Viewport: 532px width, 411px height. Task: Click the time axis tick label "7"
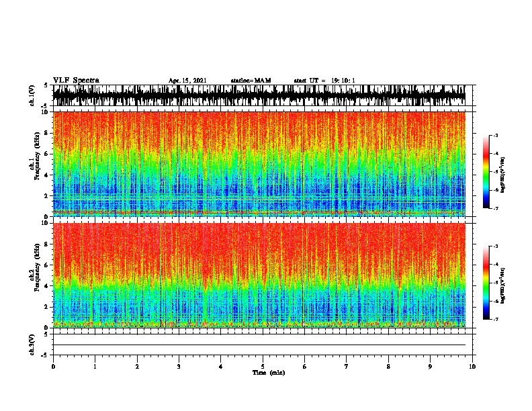347,367
